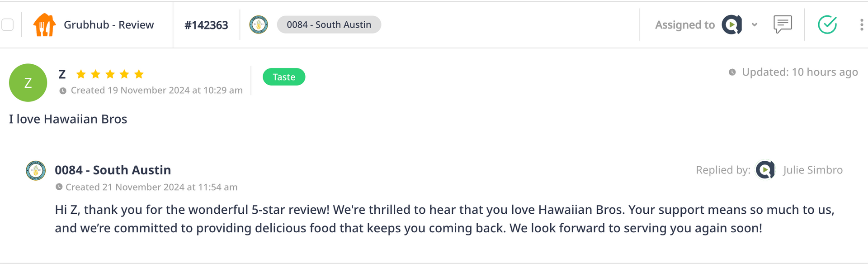Screen dimensions: 868x264
Task: Click the Taste category tag
Action: click(x=284, y=77)
